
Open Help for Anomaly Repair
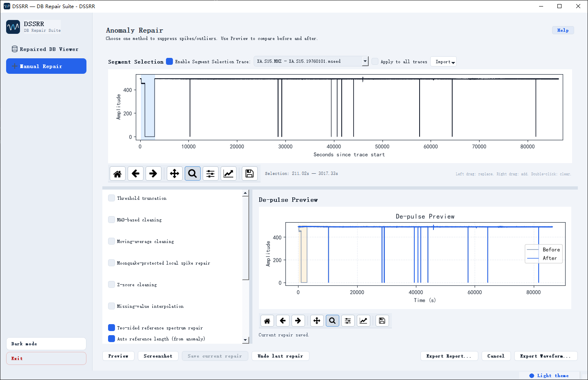[563, 30]
